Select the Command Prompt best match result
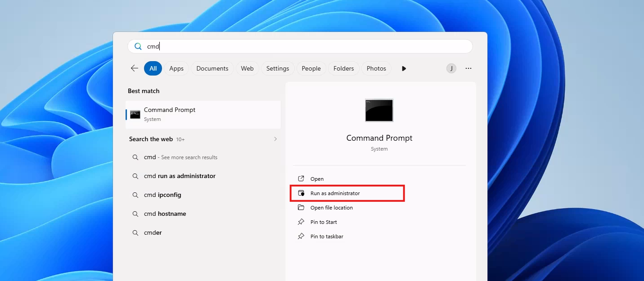This screenshot has width=644, height=281. point(203,114)
